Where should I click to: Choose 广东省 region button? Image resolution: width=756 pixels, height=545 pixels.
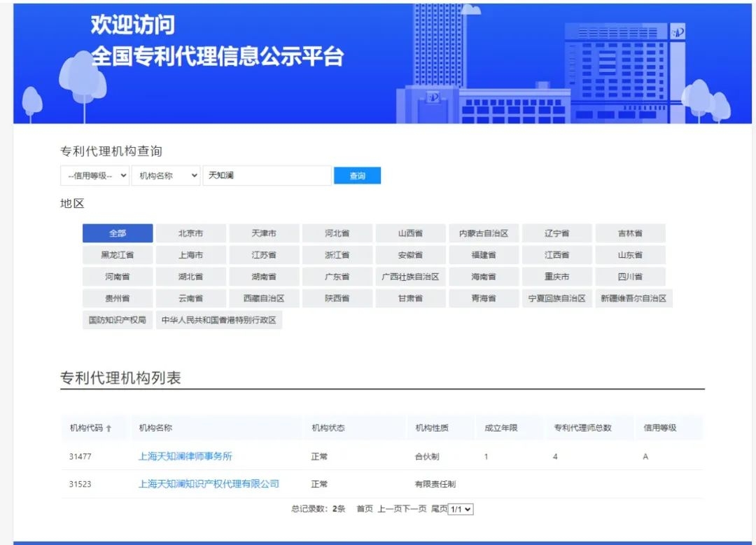[337, 277]
